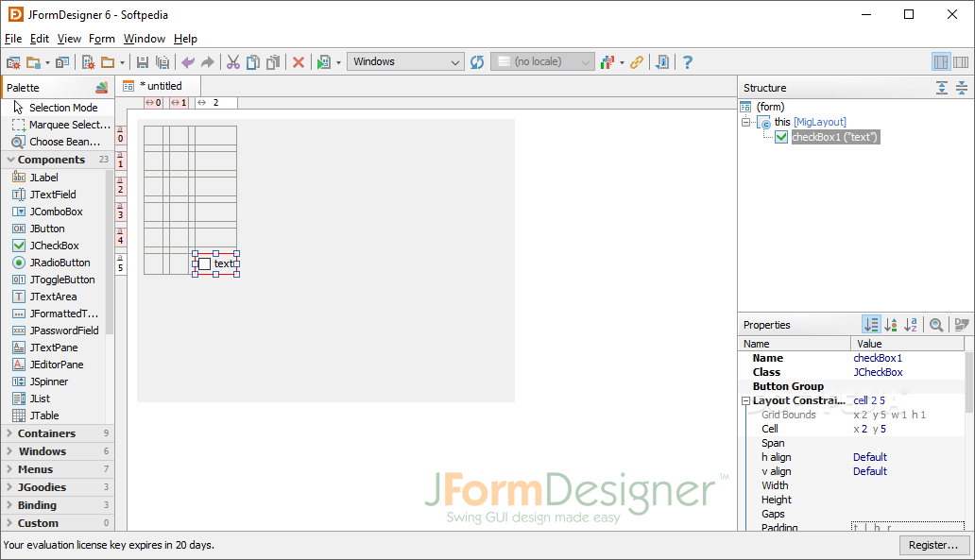
Task: Click column header 2 above the canvas
Action: coord(215,103)
